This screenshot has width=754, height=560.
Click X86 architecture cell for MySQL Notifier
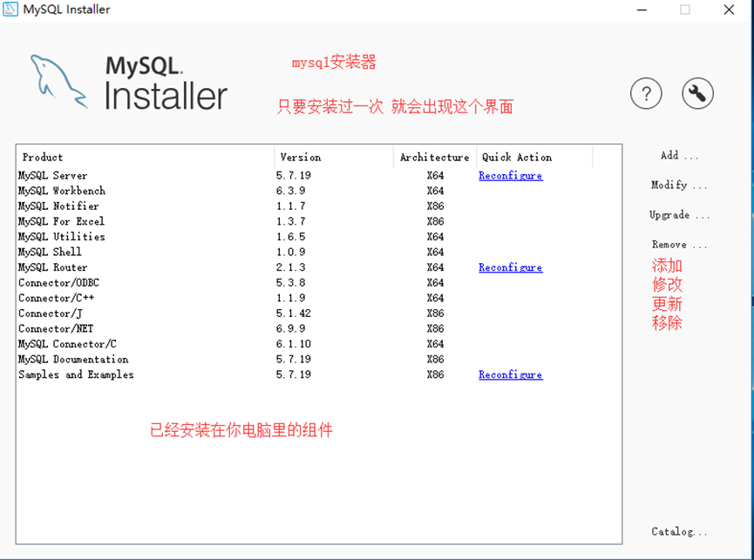pos(435,206)
